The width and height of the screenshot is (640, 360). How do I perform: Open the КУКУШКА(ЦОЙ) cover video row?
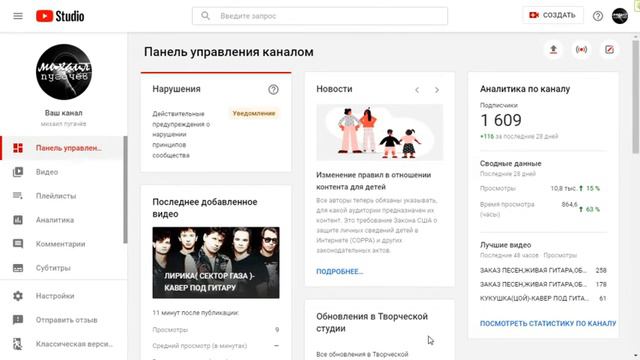[543, 298]
